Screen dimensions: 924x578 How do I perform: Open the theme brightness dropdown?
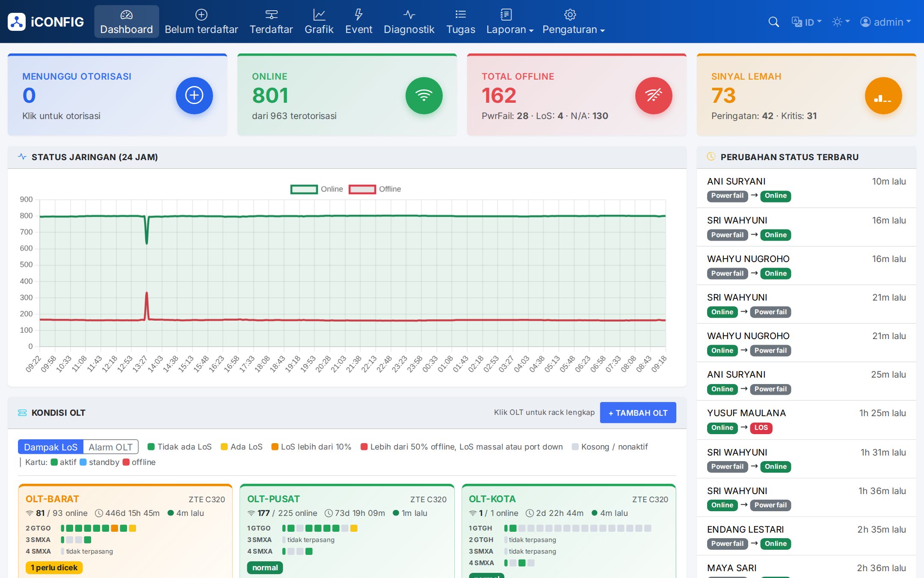841,22
